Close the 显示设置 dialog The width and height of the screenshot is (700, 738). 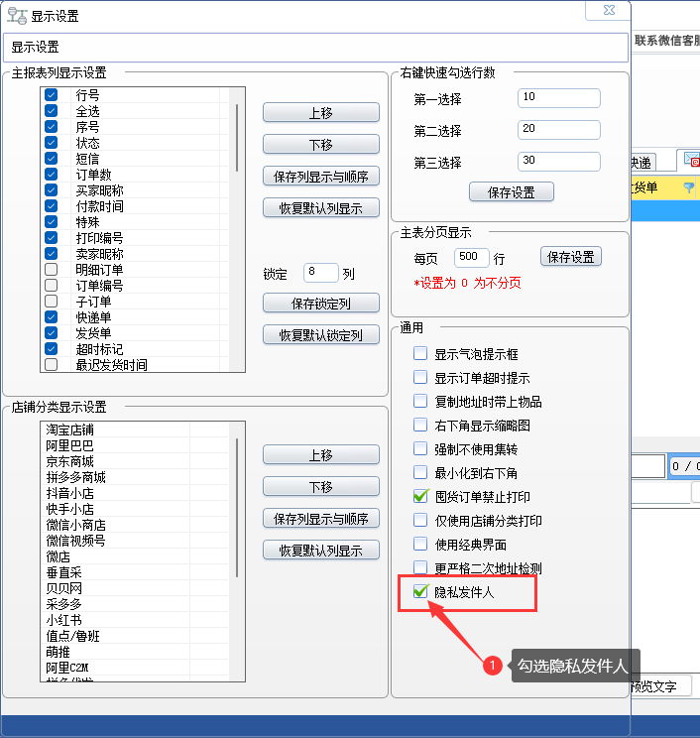click(x=609, y=10)
